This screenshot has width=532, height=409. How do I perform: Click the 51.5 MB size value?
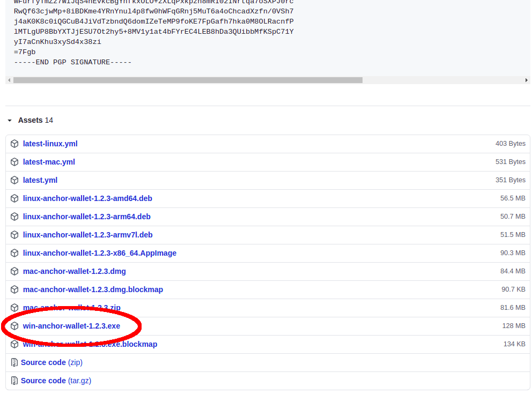[513, 235]
